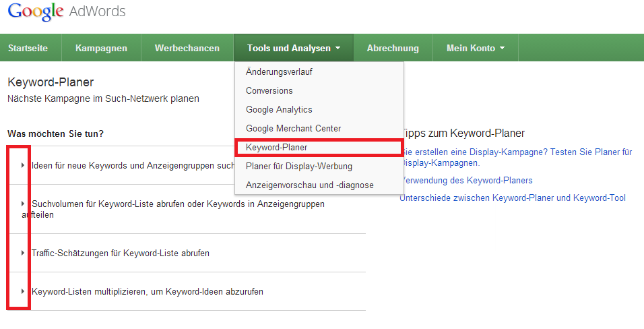The height and width of the screenshot is (329, 644).
Task: Click 'Keyword-Listen multiplizieren, um Keyword-Ideen abzurufen' text
Action: pos(148,291)
